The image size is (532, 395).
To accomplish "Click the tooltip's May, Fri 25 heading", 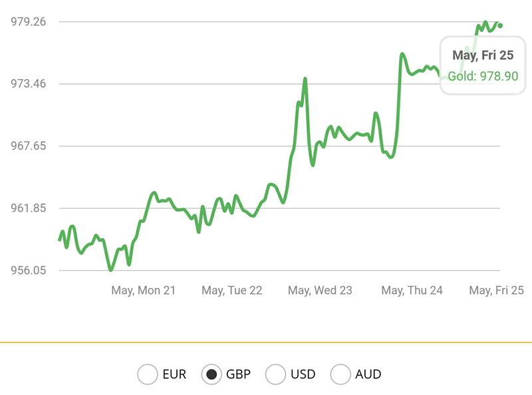I will click(483, 55).
